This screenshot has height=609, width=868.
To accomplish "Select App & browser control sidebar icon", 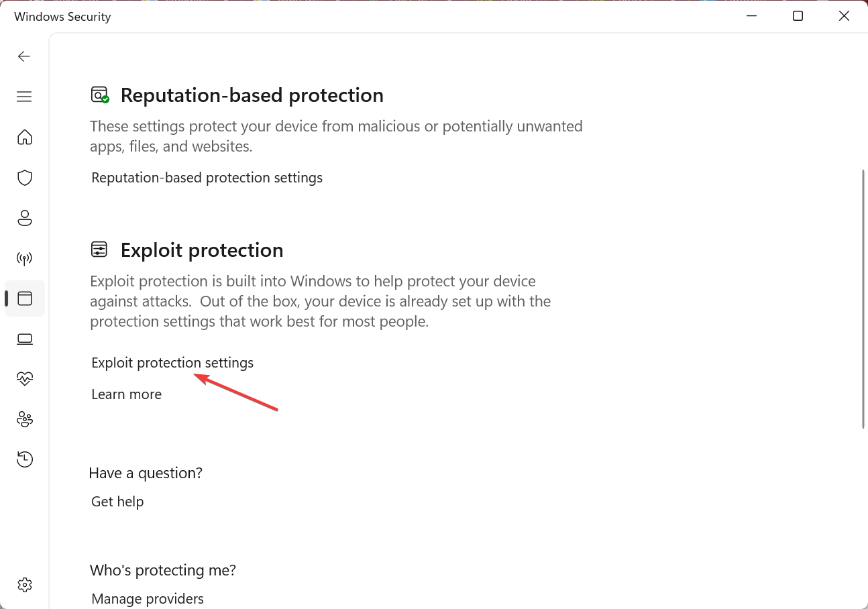I will click(x=25, y=298).
